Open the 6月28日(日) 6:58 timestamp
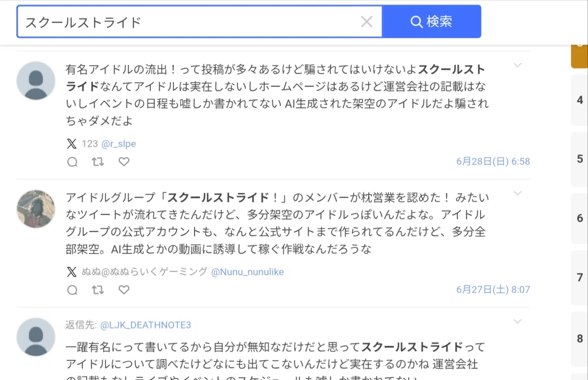Image resolution: width=588 pixels, height=380 pixels. (x=493, y=162)
